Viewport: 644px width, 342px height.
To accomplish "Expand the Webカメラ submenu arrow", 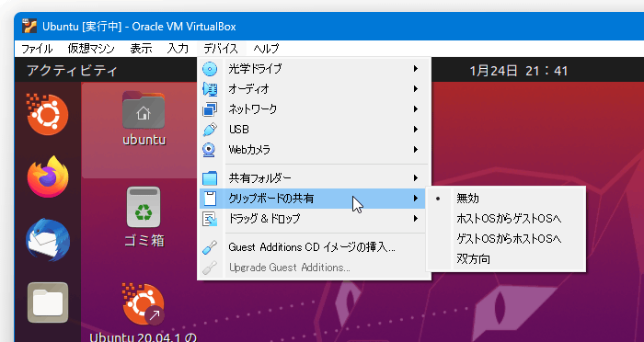I will point(416,150).
